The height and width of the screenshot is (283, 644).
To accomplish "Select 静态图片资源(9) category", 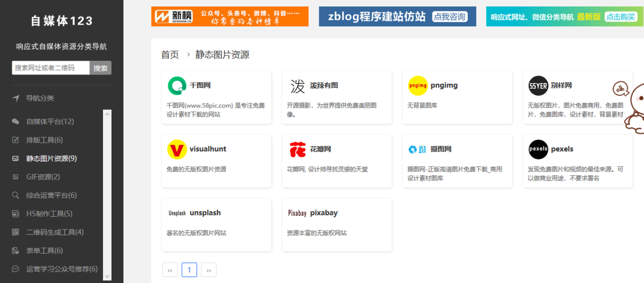I will click(51, 159).
